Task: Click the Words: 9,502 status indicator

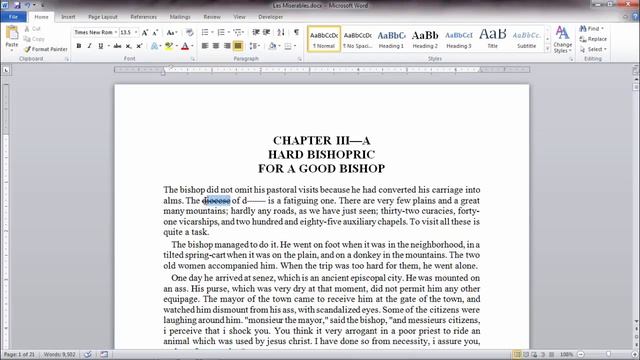Action: (60, 354)
